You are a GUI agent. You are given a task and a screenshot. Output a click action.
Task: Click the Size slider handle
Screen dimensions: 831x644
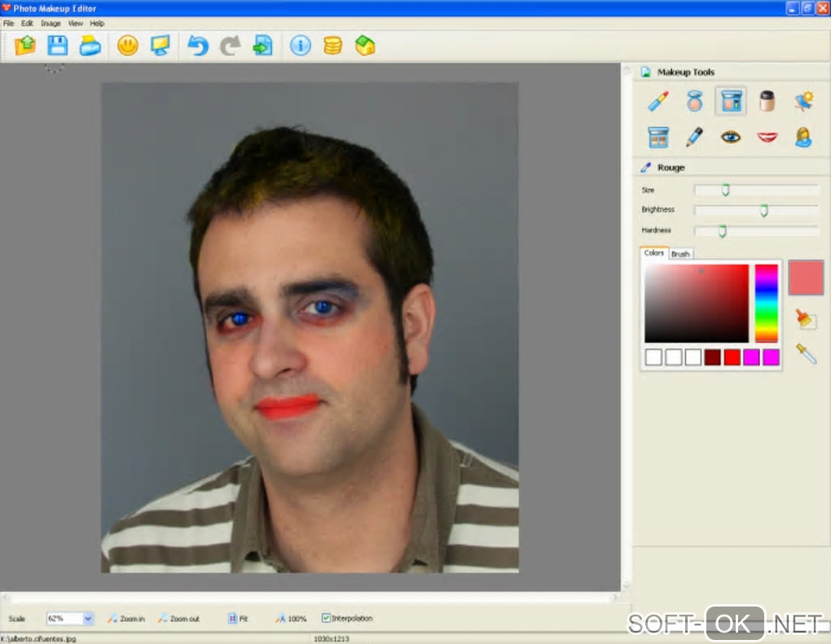(726, 190)
